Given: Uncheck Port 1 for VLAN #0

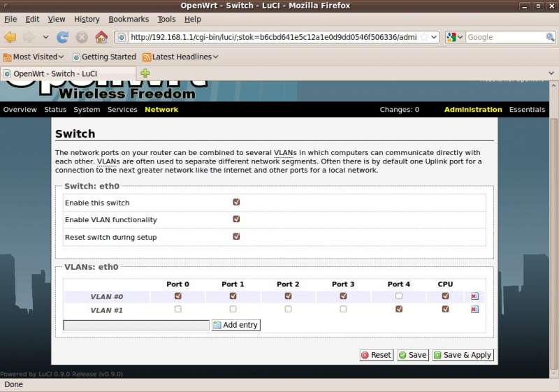Looking at the screenshot, I should (233, 296).
